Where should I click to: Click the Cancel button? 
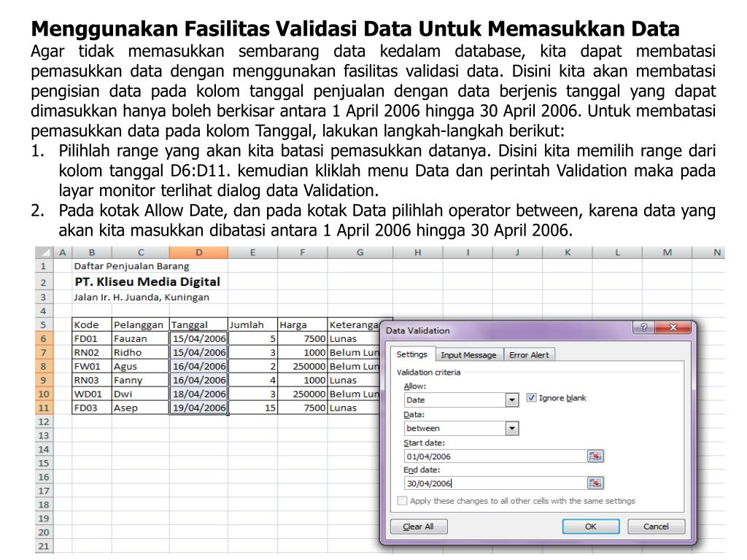click(x=656, y=526)
